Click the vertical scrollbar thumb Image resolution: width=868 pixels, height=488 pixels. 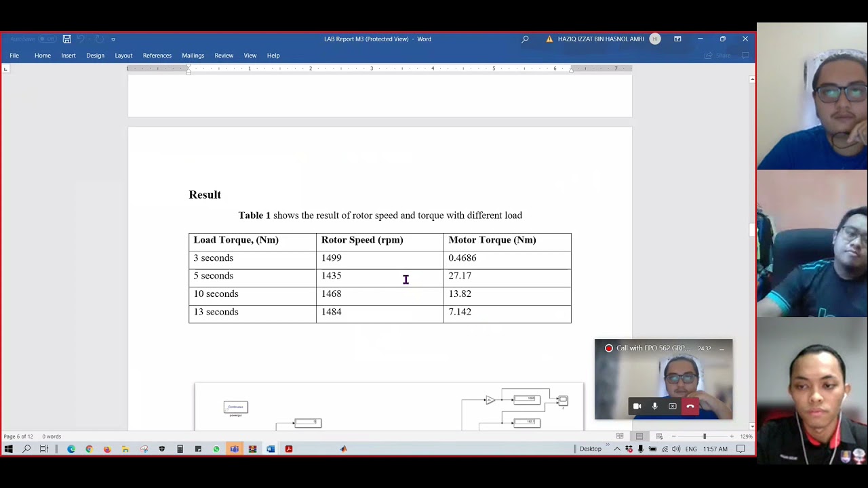pos(751,230)
